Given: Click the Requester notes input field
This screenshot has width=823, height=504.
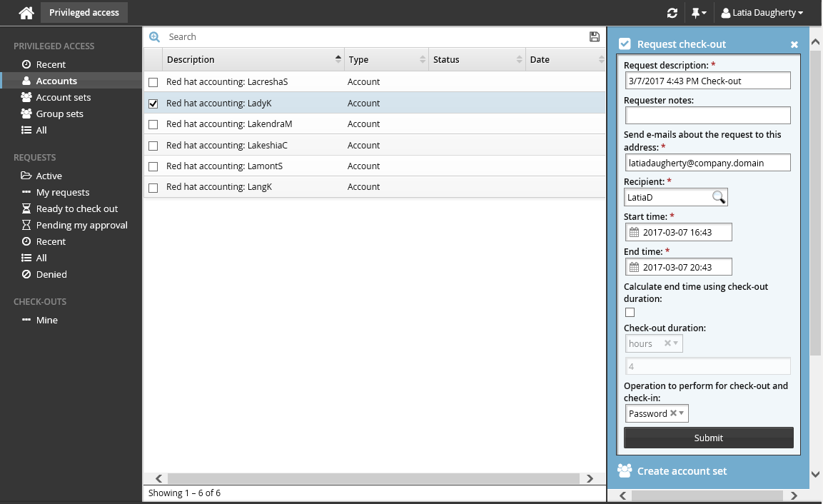Looking at the screenshot, I should pyautogui.click(x=707, y=116).
